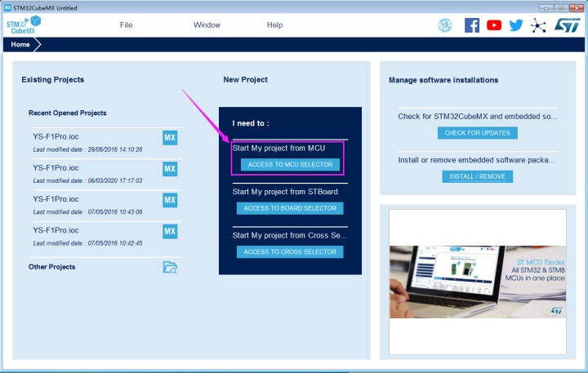Click ACCESS TO BOARD SELECTOR button
The image size is (588, 373).
pyautogui.click(x=290, y=208)
